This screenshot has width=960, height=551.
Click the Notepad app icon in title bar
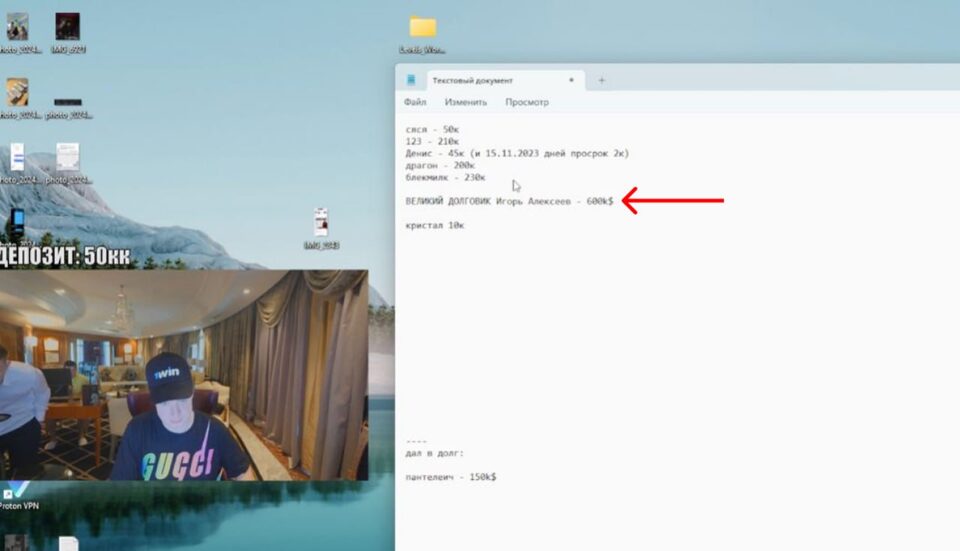(x=411, y=80)
